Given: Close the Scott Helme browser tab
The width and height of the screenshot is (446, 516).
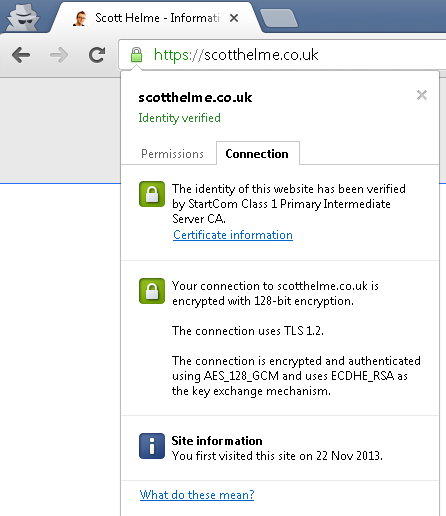Looking at the screenshot, I should tap(234, 18).
